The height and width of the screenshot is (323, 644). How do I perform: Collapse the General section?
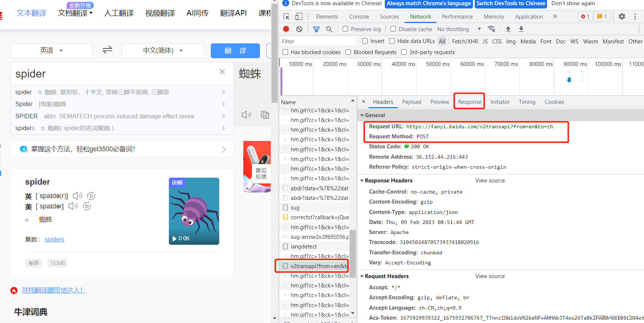click(362, 115)
